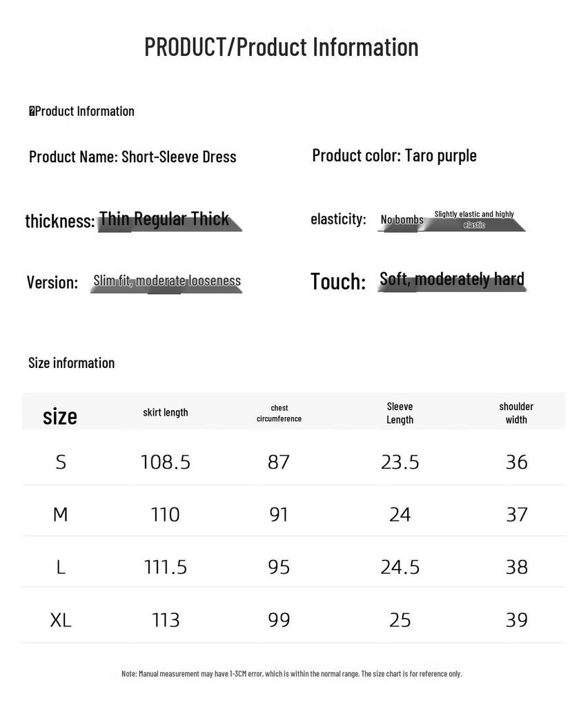Click skirt length value 111.5 for L
The image size is (588, 707).
pyautogui.click(x=166, y=568)
